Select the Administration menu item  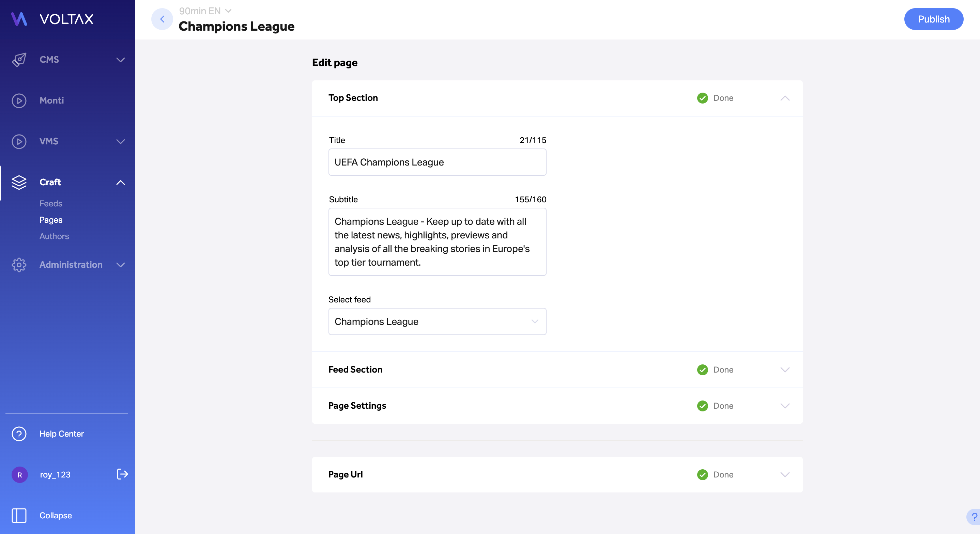pos(71,265)
